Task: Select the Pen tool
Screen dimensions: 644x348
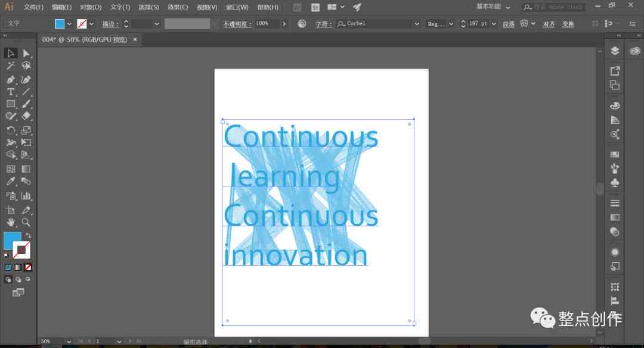Action: point(11,79)
